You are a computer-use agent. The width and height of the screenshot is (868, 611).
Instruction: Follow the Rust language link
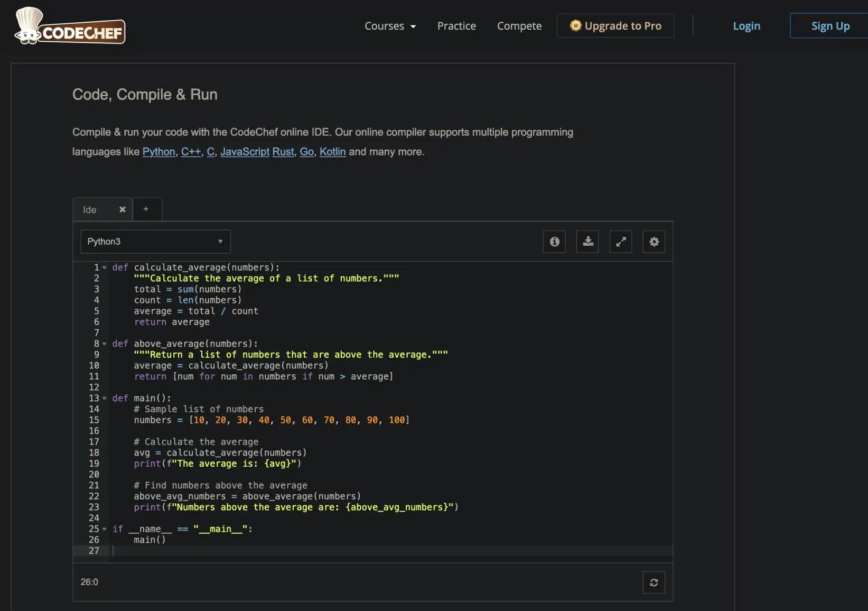click(283, 152)
